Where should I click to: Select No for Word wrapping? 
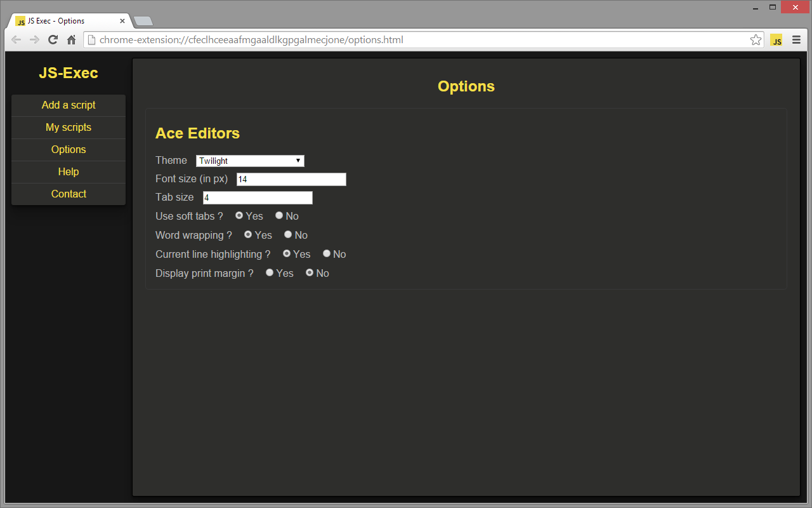click(x=288, y=234)
